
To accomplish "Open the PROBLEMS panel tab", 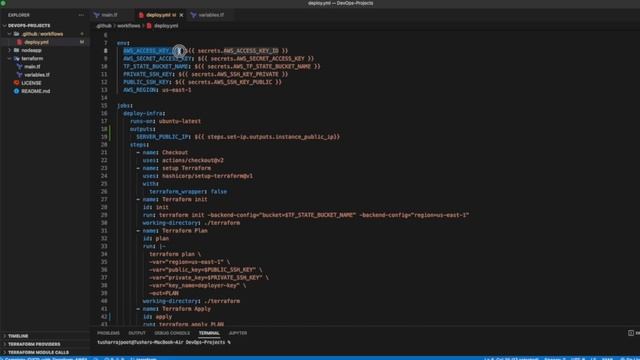I will [x=109, y=333].
